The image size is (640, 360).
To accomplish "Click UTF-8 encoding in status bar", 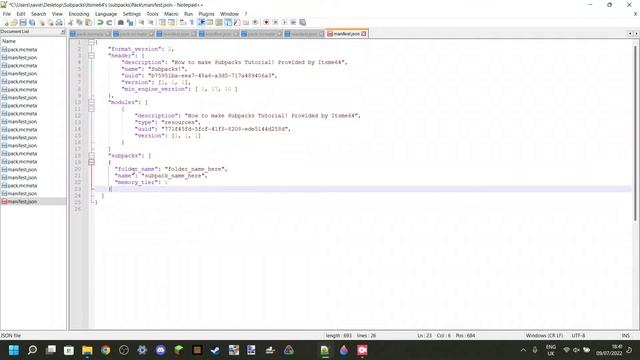I will point(578,336).
